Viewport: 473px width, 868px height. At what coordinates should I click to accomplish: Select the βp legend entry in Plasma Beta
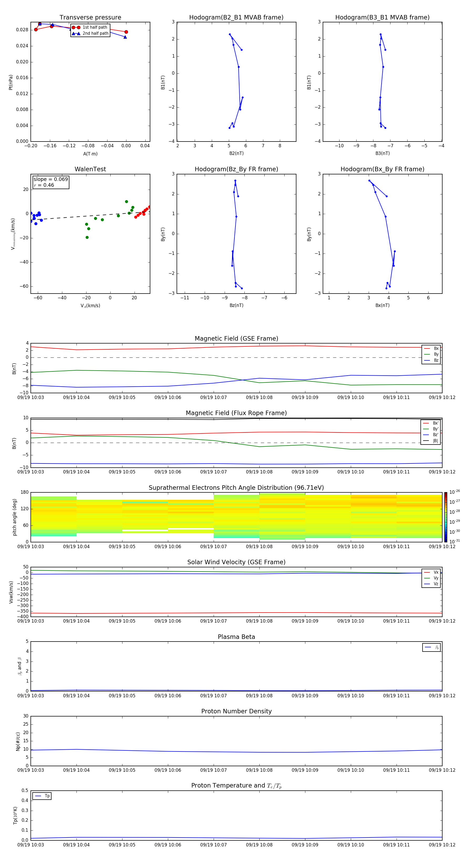click(431, 647)
